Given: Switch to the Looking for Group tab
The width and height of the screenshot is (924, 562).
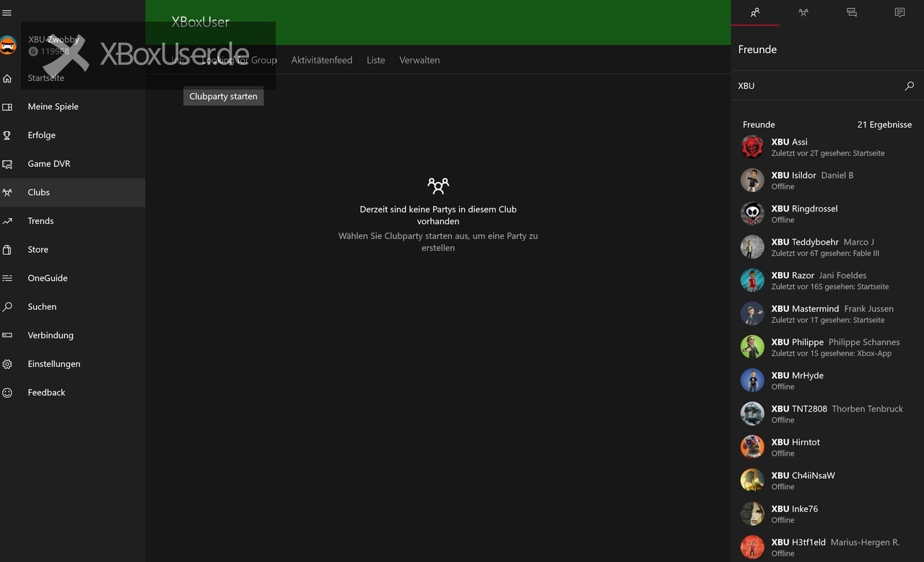Looking at the screenshot, I should (x=239, y=60).
